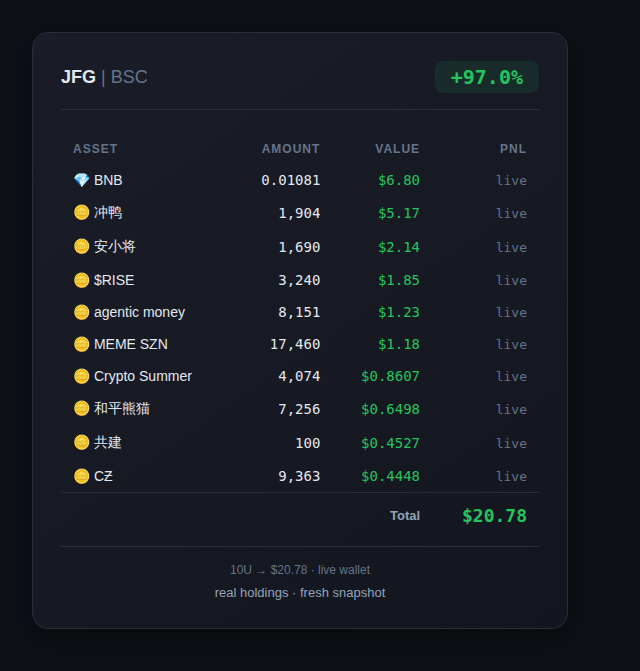
Task: Click the live PNL in $RISE row
Action: pyautogui.click(x=512, y=280)
